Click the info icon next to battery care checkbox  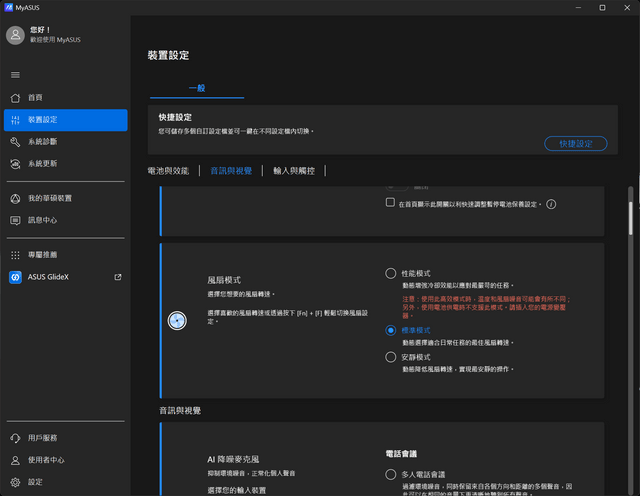click(551, 204)
